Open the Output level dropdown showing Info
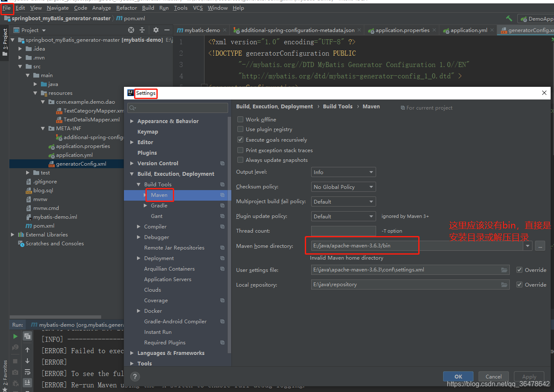This screenshot has height=392, width=554. [x=343, y=172]
